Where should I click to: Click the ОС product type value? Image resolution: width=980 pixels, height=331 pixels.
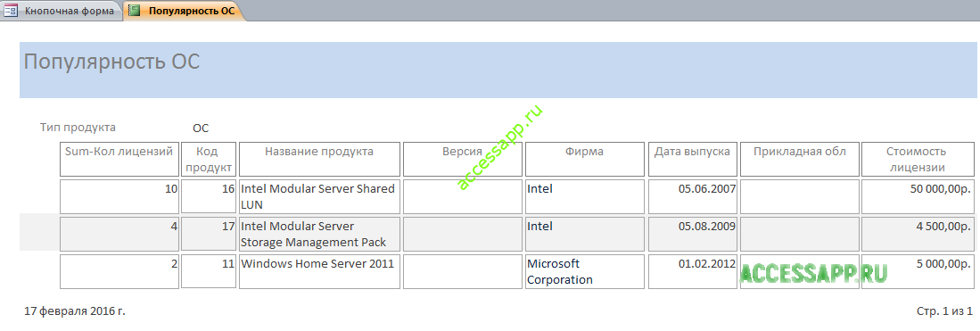coord(201,128)
